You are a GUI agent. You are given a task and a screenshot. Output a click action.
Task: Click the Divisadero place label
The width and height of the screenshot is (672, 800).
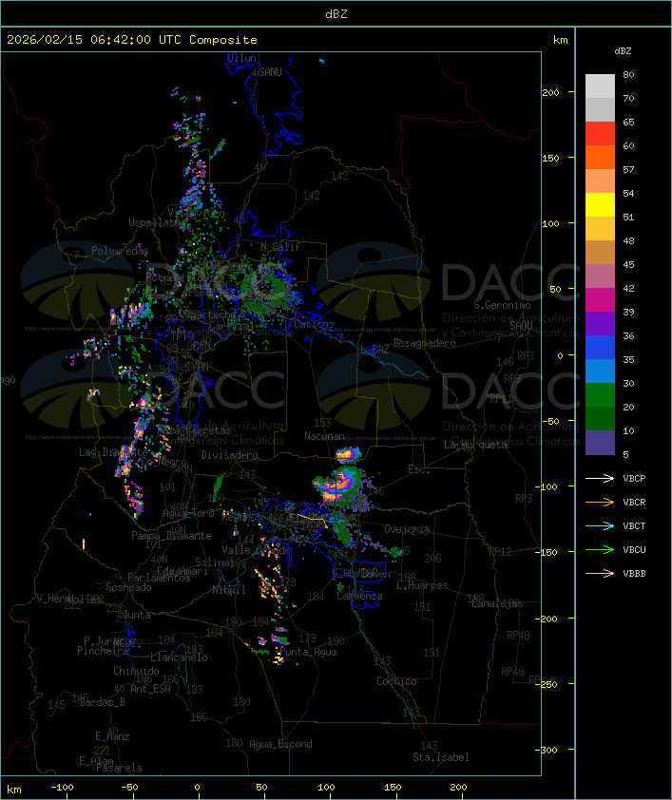(x=229, y=454)
